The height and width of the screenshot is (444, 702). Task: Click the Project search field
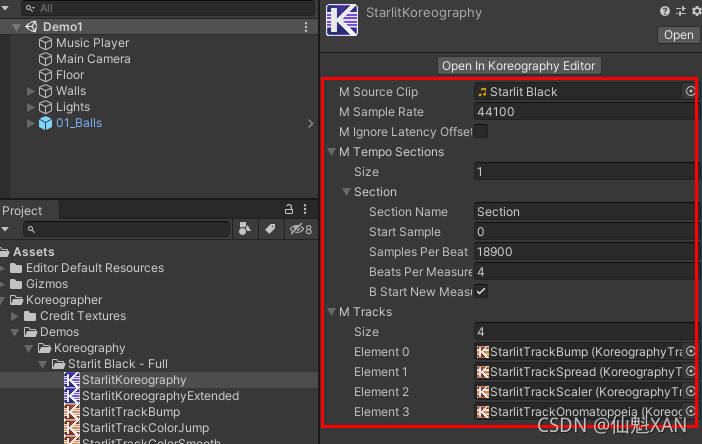(x=127, y=229)
